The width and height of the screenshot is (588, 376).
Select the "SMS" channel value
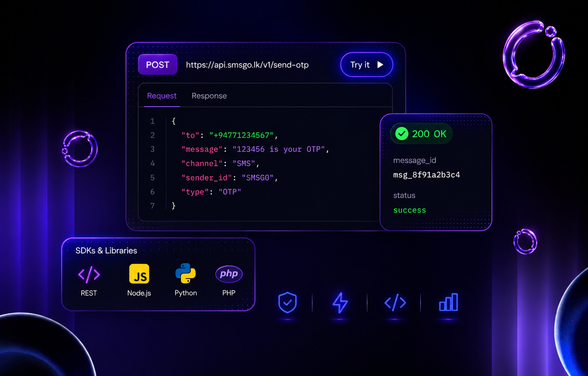point(244,163)
